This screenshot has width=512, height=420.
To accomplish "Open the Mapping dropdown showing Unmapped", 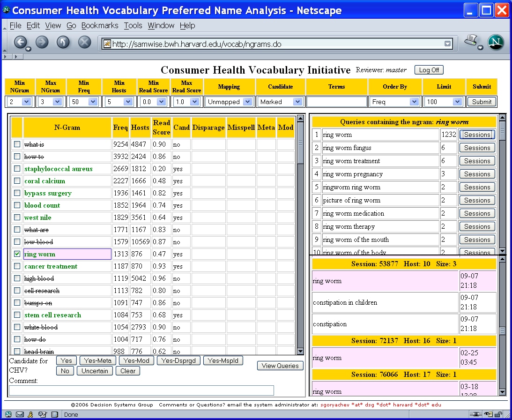I will coord(229,102).
